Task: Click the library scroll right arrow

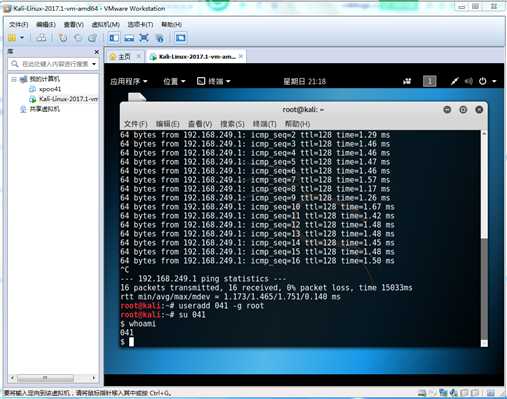Action: pos(93,378)
